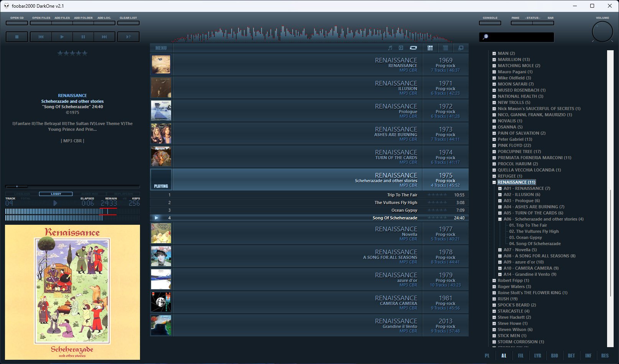
Task: Stop playback with the stop button
Action: (17, 37)
